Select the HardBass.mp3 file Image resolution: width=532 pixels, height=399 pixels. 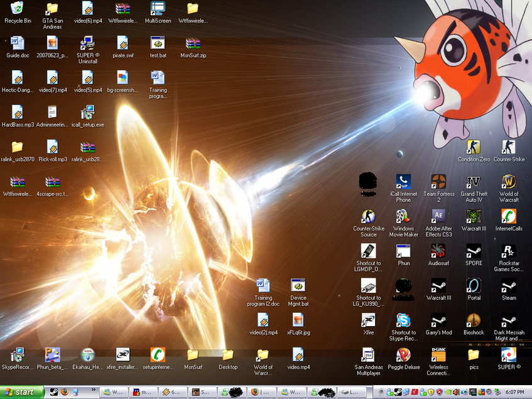18,116
